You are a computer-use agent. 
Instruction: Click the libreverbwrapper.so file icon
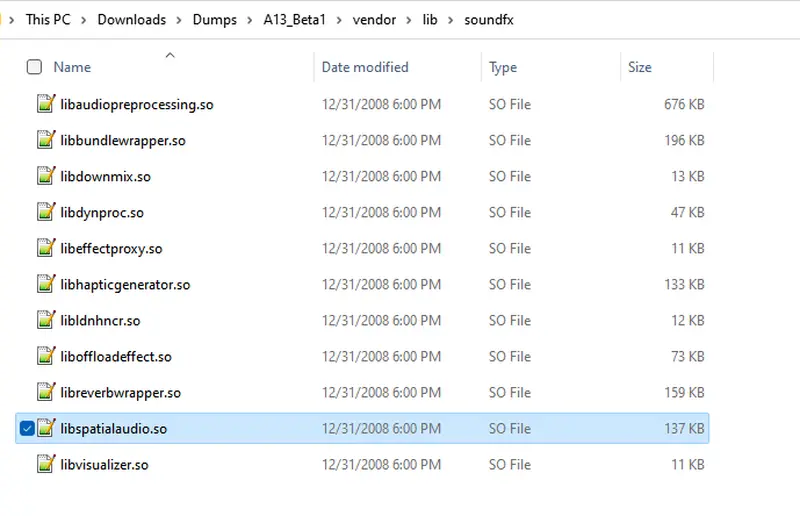click(x=45, y=392)
